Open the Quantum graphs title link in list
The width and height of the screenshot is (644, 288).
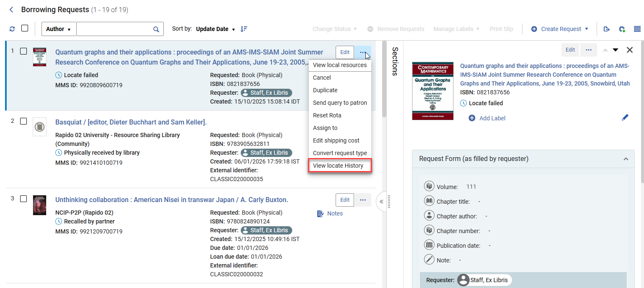pyautogui.click(x=189, y=57)
